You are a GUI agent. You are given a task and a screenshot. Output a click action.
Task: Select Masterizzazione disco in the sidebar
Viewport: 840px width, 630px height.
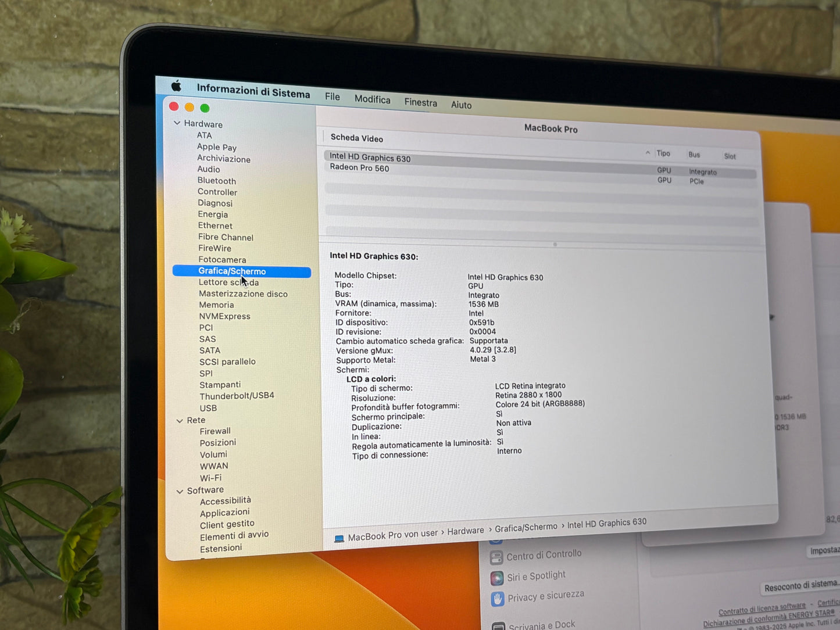coord(243,293)
